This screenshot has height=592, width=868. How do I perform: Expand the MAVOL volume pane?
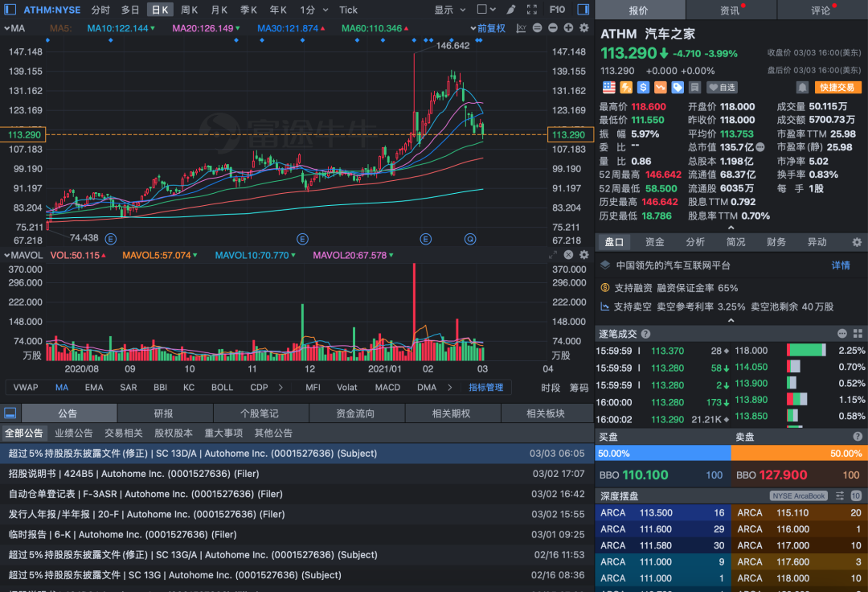coord(552,255)
